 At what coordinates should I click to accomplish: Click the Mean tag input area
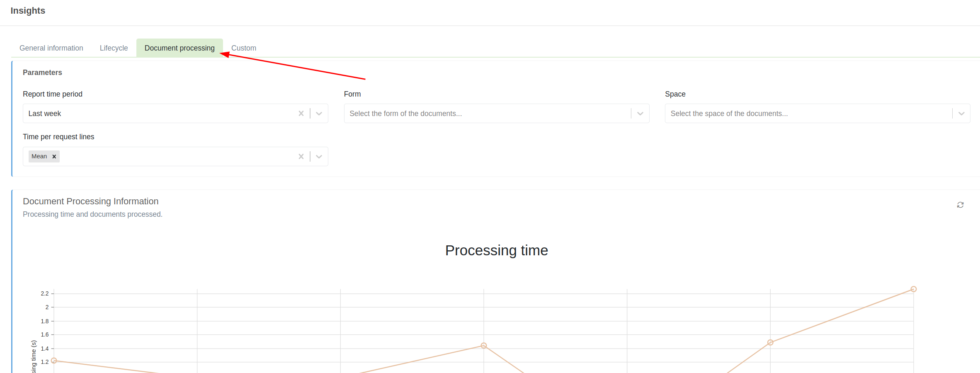pyautogui.click(x=174, y=157)
